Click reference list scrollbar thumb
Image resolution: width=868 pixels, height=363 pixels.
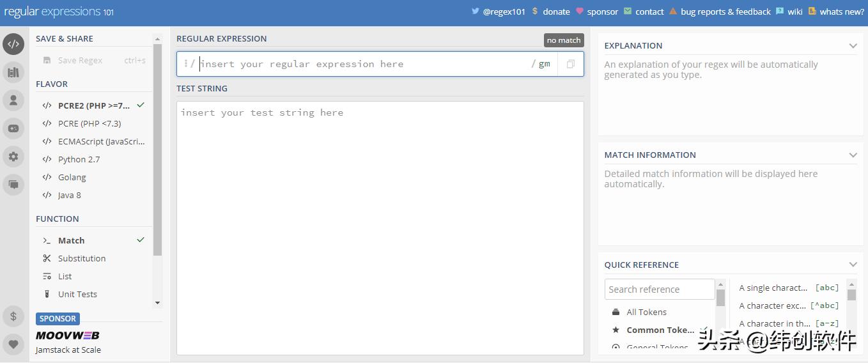[851, 295]
